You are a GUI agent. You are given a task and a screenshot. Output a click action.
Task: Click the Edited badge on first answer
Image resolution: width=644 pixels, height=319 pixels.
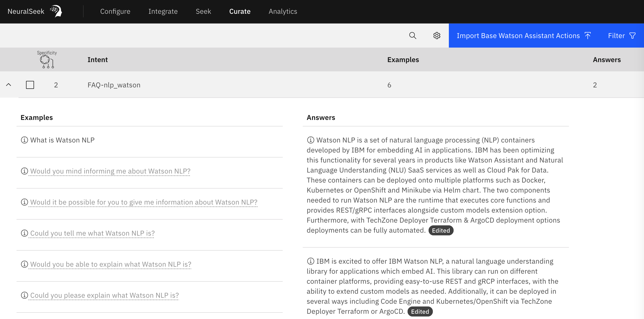441,230
